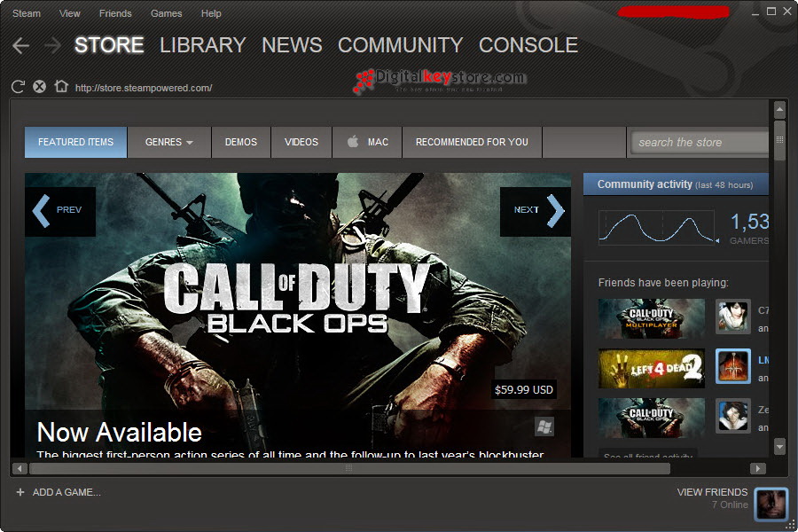Open the Friends menu
The height and width of the screenshot is (532, 798).
[x=115, y=14]
